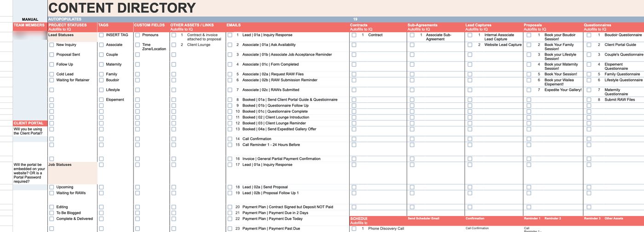Image resolution: width=644 pixels, height=232 pixels.
Task: Toggle the Couple tag checkbox
Action: click(101, 55)
